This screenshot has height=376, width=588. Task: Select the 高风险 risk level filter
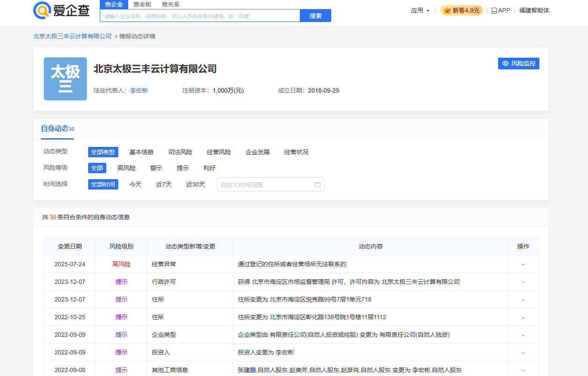point(126,168)
